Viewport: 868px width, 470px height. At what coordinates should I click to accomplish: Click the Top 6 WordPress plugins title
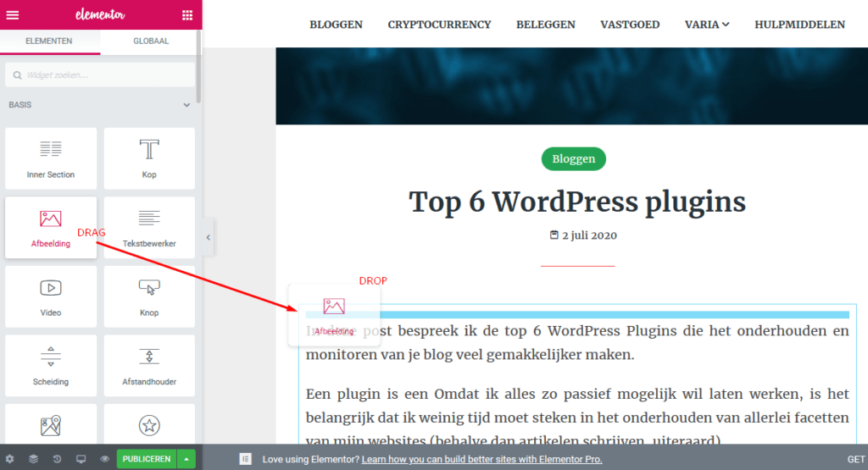577,202
